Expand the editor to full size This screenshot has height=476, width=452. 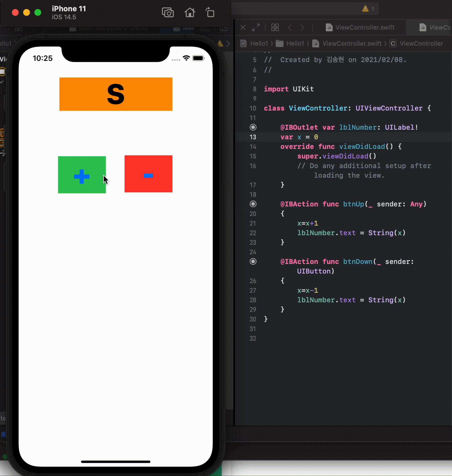(256, 27)
